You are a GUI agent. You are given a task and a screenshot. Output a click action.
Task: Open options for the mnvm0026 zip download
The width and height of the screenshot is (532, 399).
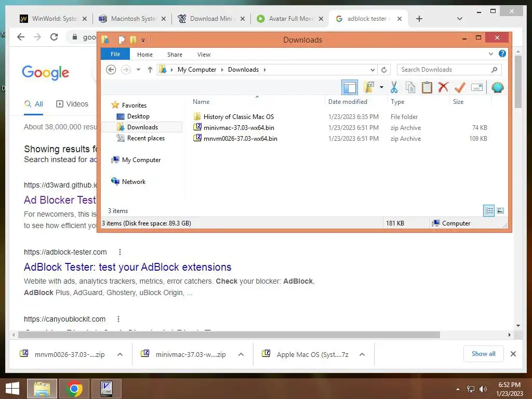click(120, 354)
